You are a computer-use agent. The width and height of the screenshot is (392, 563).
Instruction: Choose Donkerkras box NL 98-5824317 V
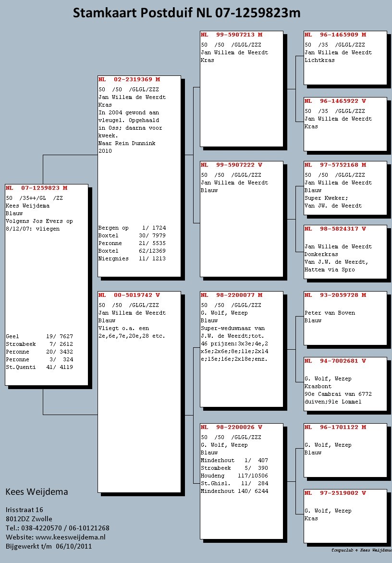(x=345, y=251)
